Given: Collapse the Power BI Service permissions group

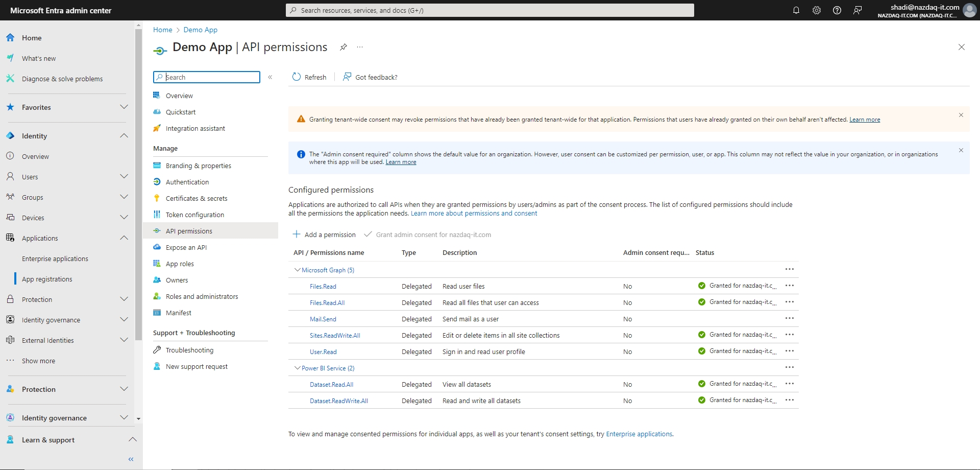Looking at the screenshot, I should [x=297, y=368].
